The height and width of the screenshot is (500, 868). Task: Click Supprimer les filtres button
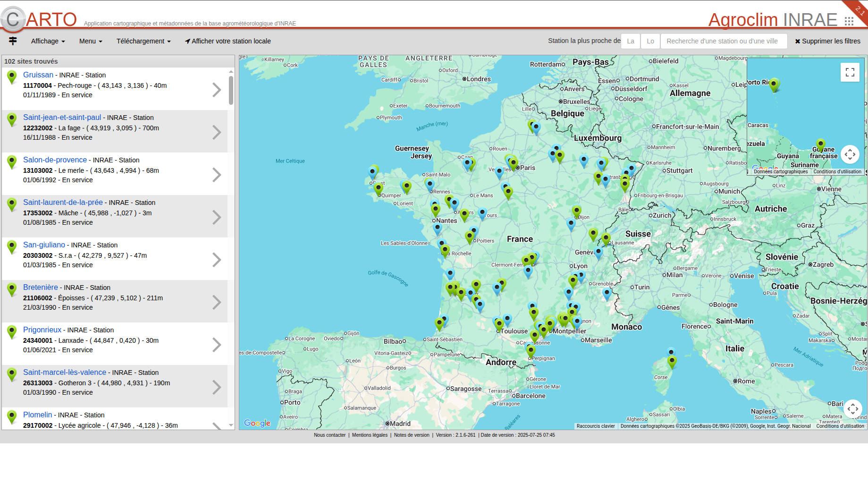[827, 41]
